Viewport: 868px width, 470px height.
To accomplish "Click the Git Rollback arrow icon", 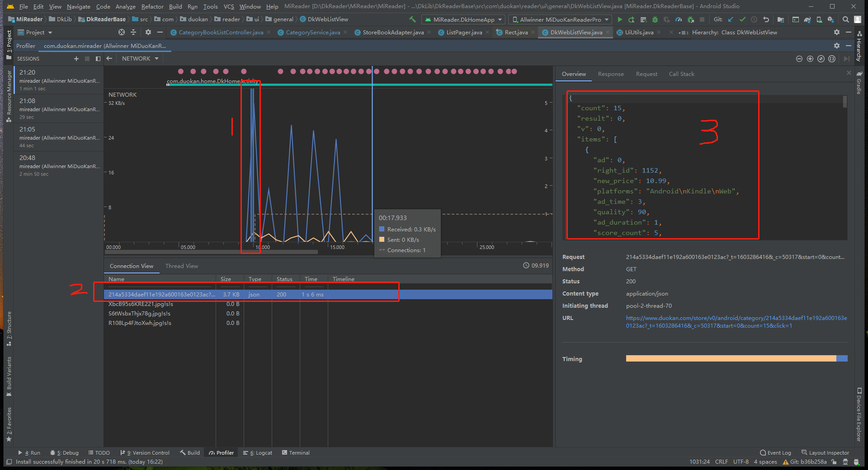I will point(766,19).
